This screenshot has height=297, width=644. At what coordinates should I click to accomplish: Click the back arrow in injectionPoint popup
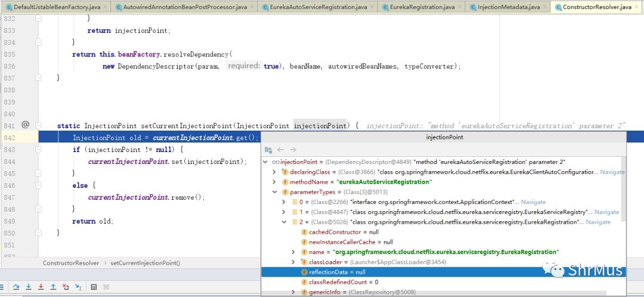tap(280, 150)
